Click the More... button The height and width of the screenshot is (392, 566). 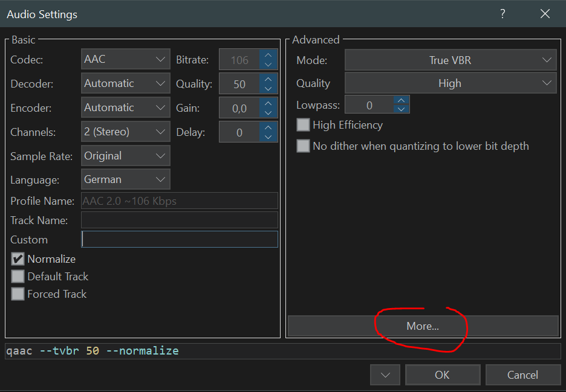[423, 326]
